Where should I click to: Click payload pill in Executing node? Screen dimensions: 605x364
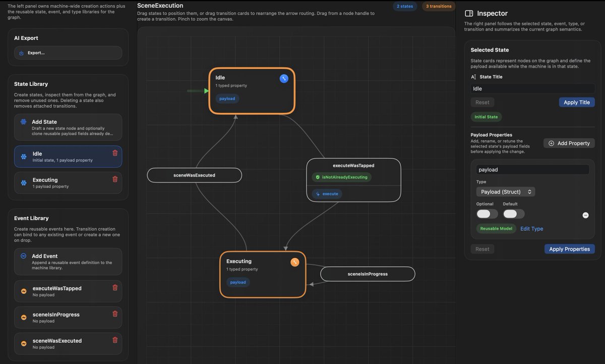[238, 282]
